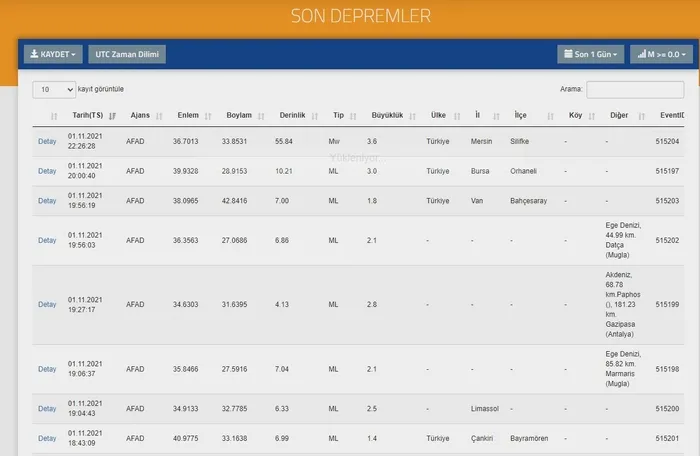Expand the Son 1 Gün filter
The width and height of the screenshot is (700, 456).
click(590, 54)
